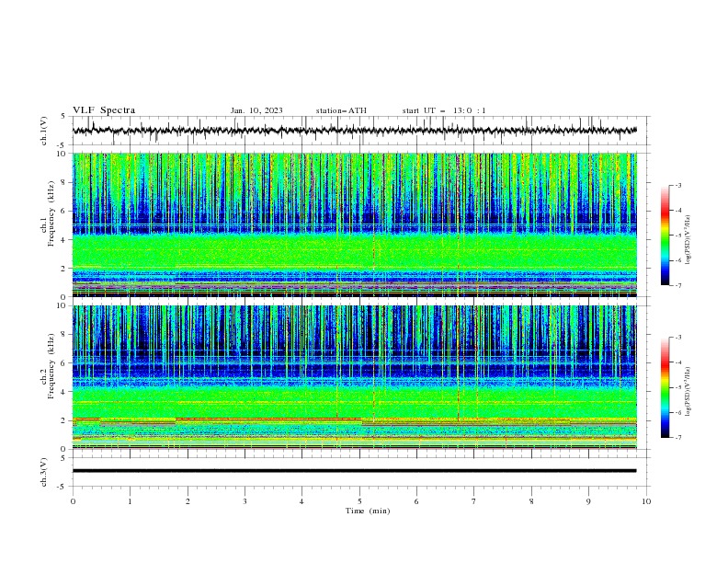
Task: Click the ch.1 voltage waveform trace
Action: [354, 131]
